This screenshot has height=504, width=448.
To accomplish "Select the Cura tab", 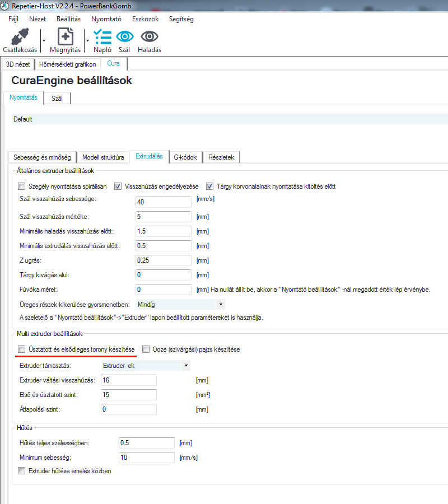I will [x=114, y=63].
